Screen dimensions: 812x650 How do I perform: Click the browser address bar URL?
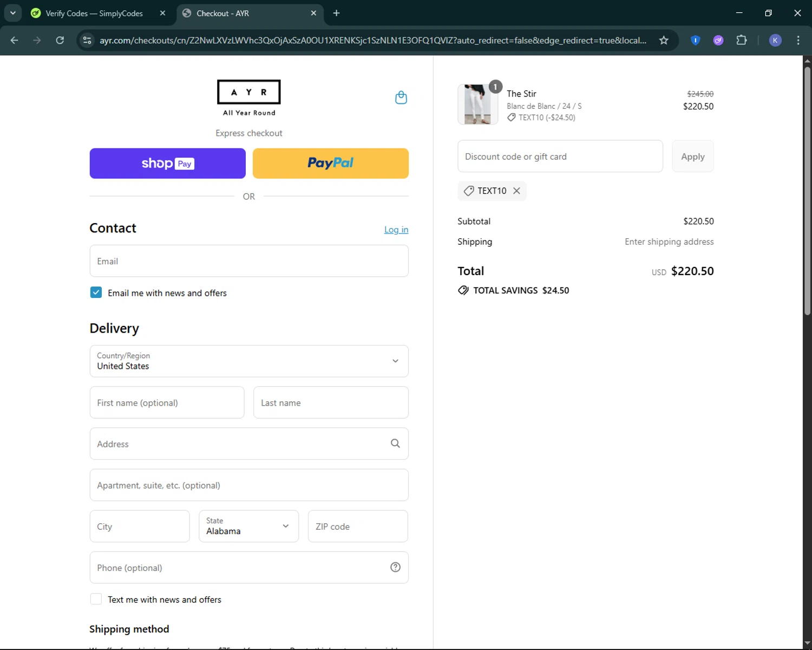[373, 40]
